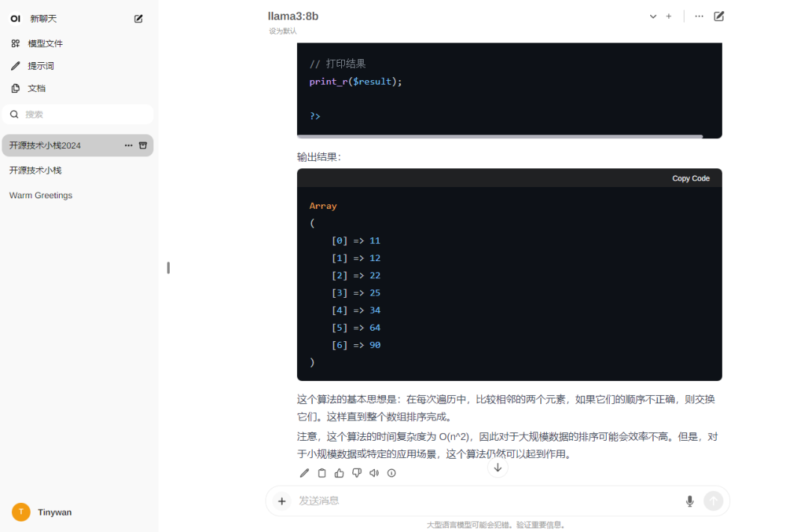Copy the response using the clipboard icon

tap(322, 472)
